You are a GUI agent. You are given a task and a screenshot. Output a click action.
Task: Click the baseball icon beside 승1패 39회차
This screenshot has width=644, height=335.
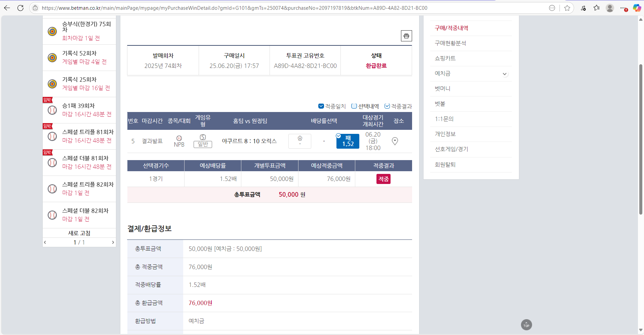pos(52,110)
